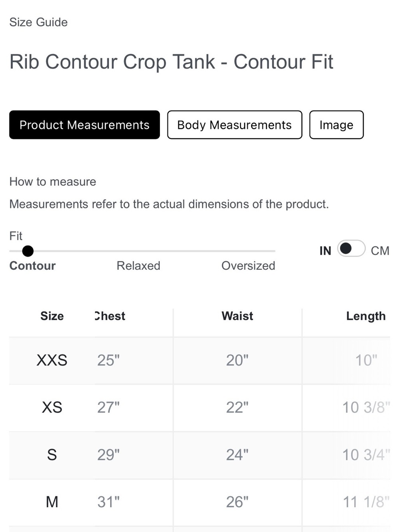Select the Contour fit label
This screenshot has width=399, height=532.
click(x=32, y=266)
